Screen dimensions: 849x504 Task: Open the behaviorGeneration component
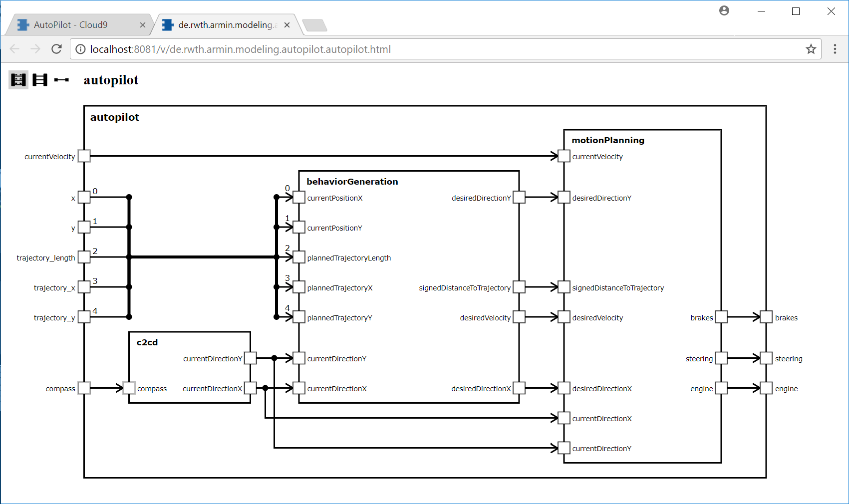(x=352, y=182)
